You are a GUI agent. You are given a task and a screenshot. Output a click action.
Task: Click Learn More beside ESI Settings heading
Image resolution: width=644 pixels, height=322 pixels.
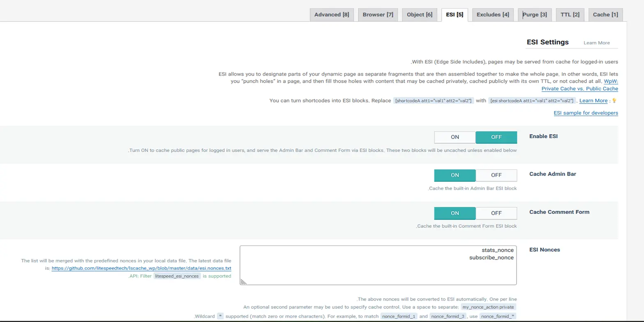coord(596,43)
